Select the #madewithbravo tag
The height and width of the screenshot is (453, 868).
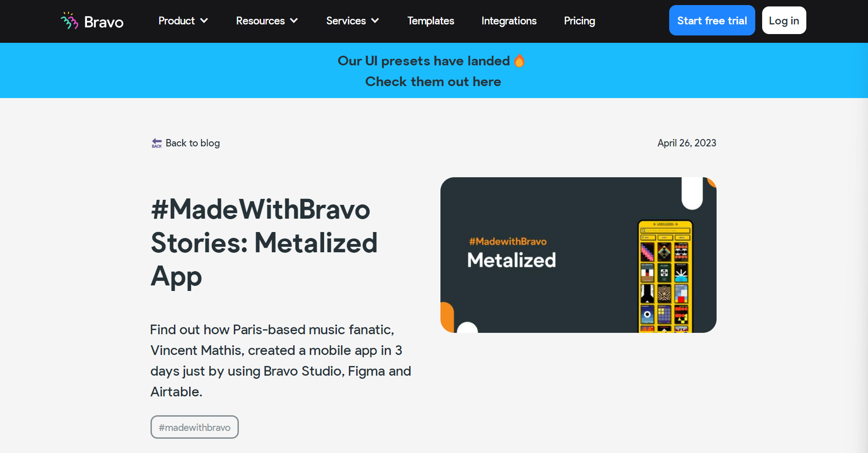[195, 427]
